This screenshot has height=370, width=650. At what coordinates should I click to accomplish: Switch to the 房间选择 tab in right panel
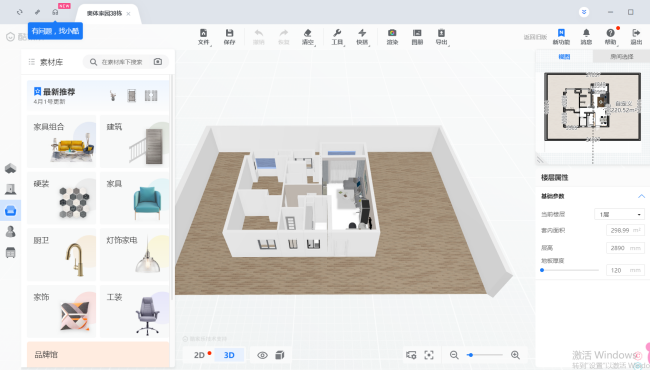(621, 56)
